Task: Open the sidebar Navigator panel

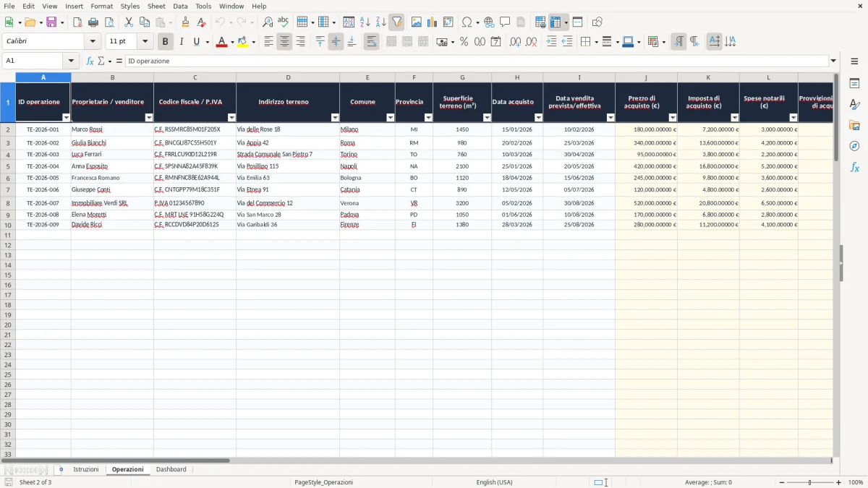Action: 854,146
